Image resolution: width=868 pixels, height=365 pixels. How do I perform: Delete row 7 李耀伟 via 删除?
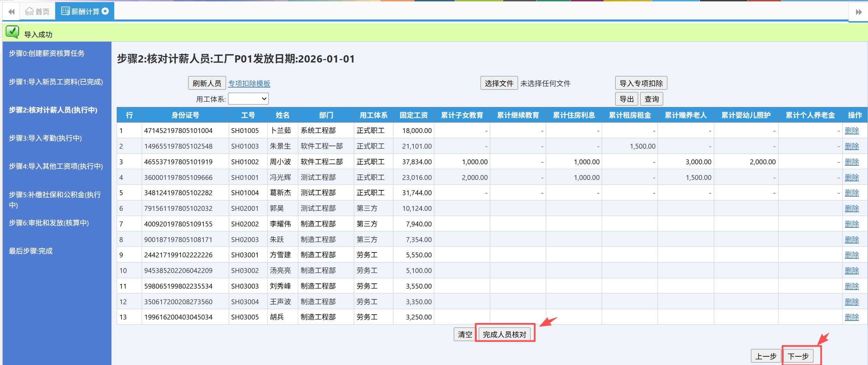852,224
